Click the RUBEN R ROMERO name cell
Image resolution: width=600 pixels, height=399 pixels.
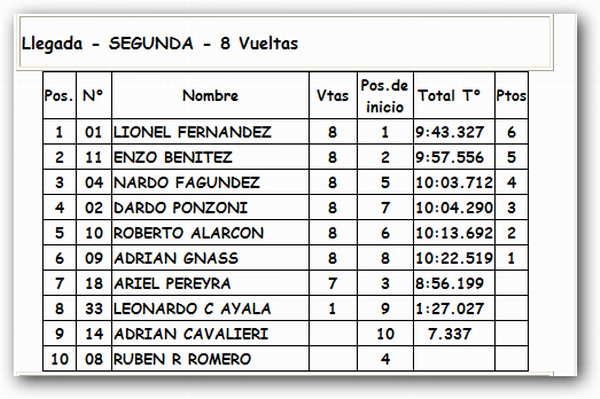(x=210, y=359)
